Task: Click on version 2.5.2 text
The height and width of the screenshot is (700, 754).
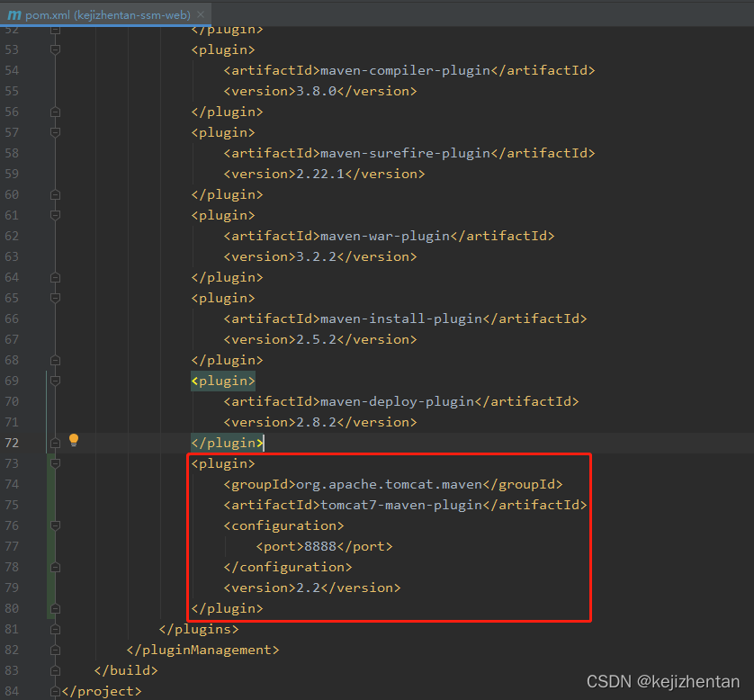Action: click(x=316, y=339)
